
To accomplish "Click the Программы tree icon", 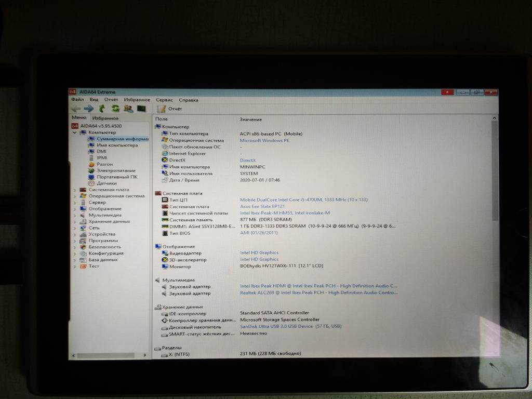I will point(83,241).
